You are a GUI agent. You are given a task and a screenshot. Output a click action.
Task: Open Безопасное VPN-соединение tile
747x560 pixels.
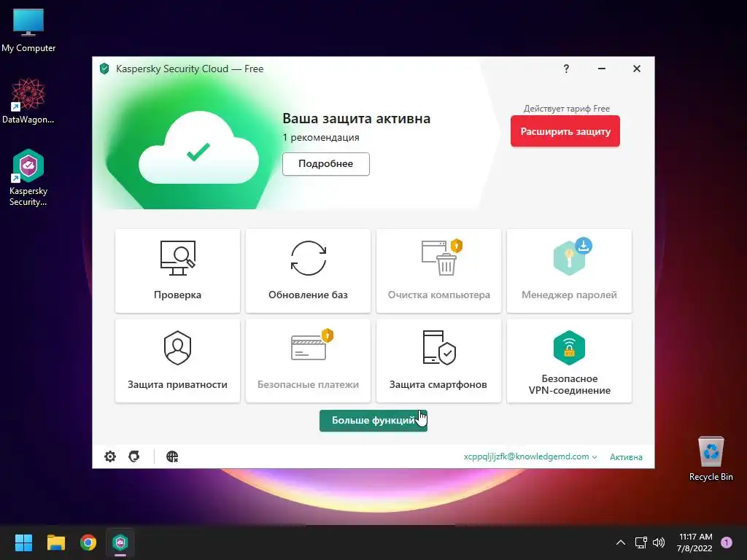tap(569, 360)
